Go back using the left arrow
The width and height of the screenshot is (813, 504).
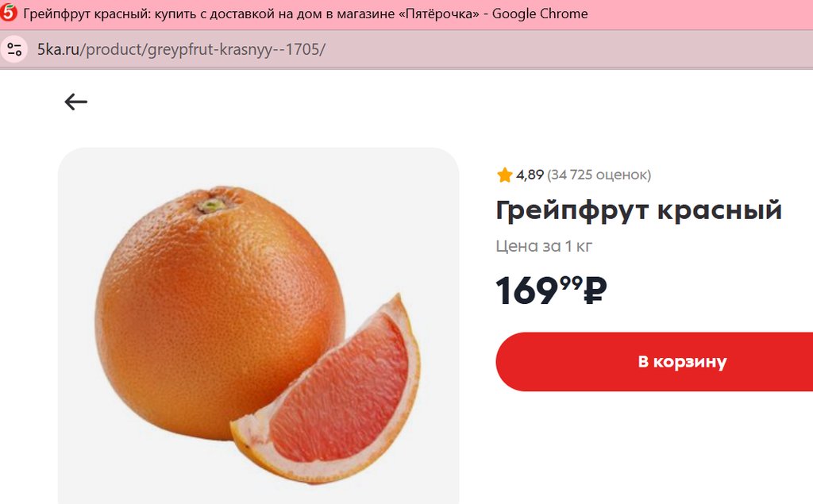(x=75, y=102)
